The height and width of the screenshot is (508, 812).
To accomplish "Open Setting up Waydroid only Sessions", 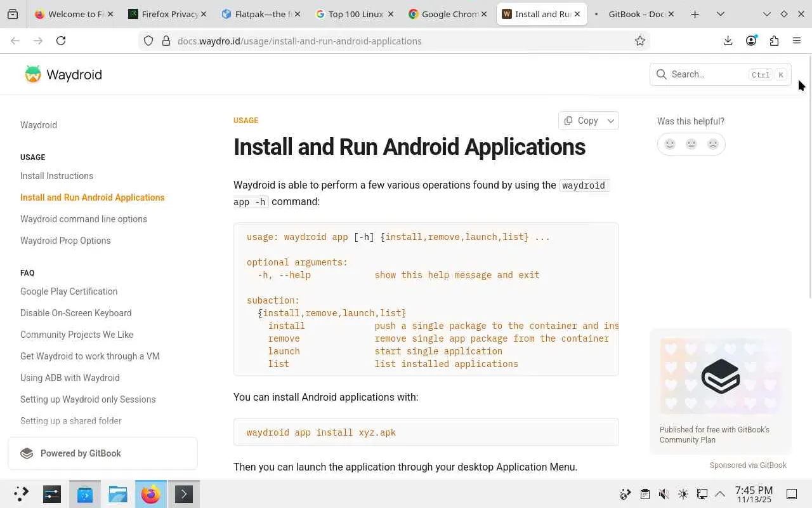I will click(88, 399).
